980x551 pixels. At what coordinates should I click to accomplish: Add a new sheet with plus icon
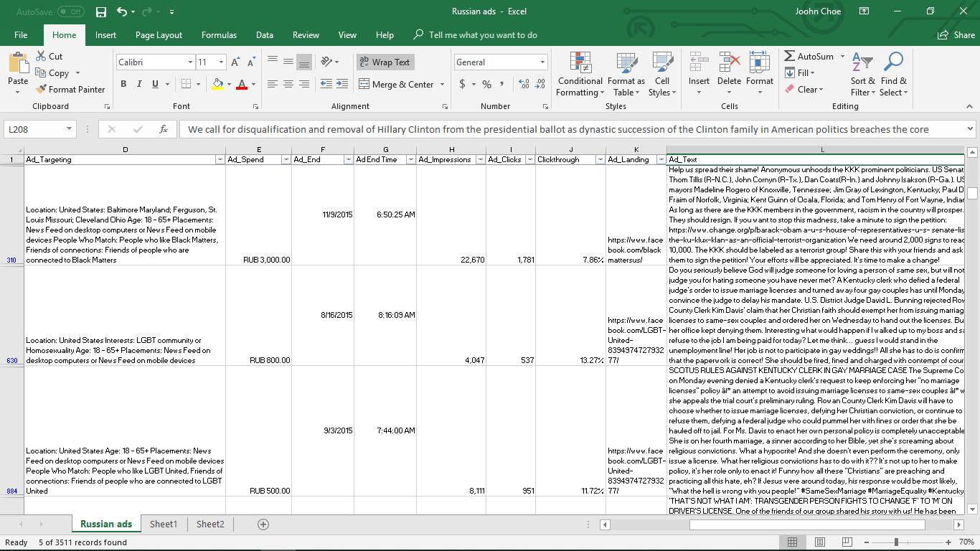pyautogui.click(x=263, y=524)
